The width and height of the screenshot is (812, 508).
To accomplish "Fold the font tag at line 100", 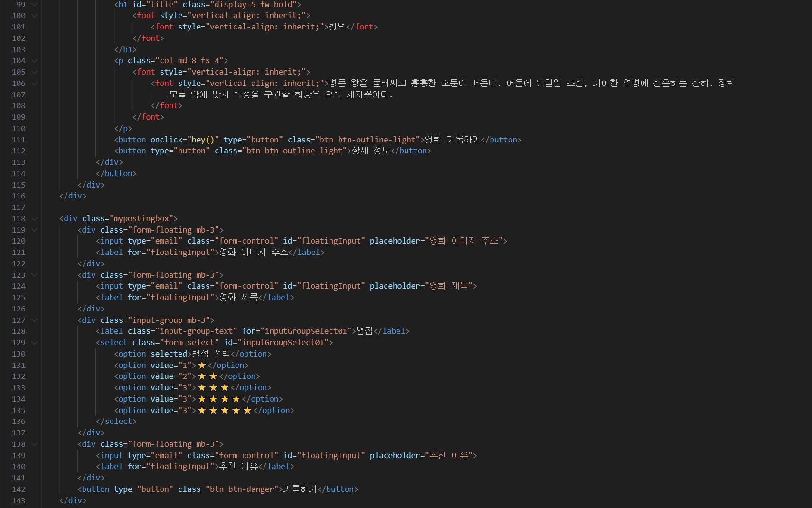I will (x=34, y=15).
